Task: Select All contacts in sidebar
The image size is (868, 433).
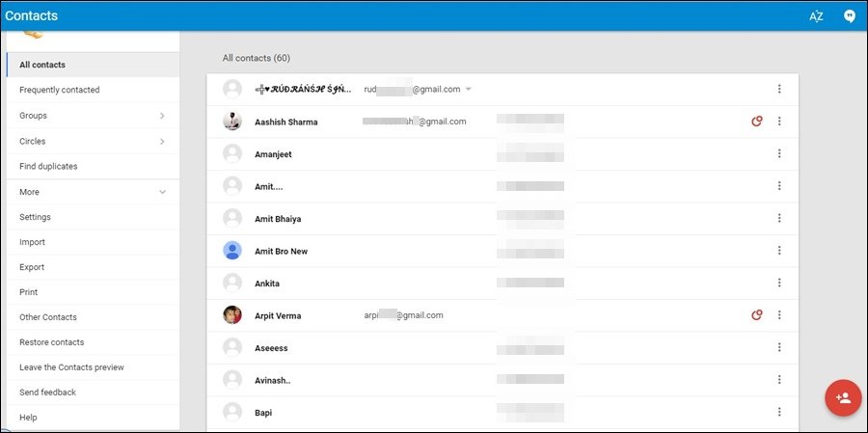Action: pos(93,65)
